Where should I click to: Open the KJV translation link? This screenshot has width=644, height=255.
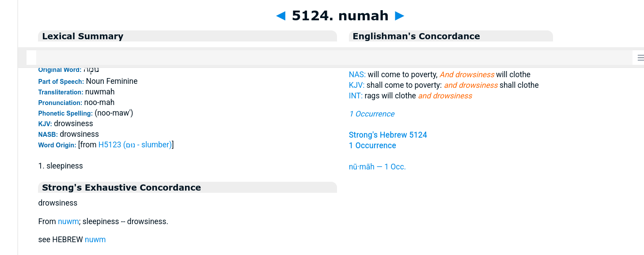pos(356,86)
